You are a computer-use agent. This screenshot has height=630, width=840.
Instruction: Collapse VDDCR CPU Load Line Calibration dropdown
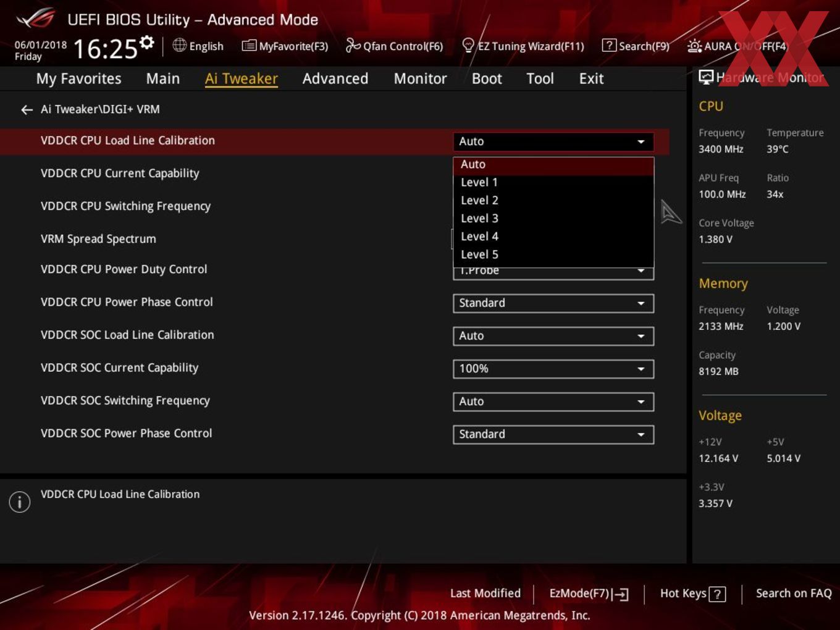click(x=553, y=141)
